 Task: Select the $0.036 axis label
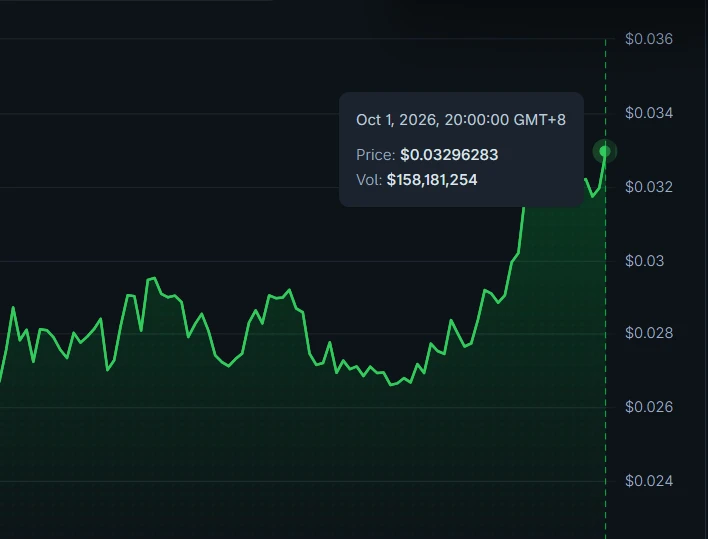pos(649,39)
